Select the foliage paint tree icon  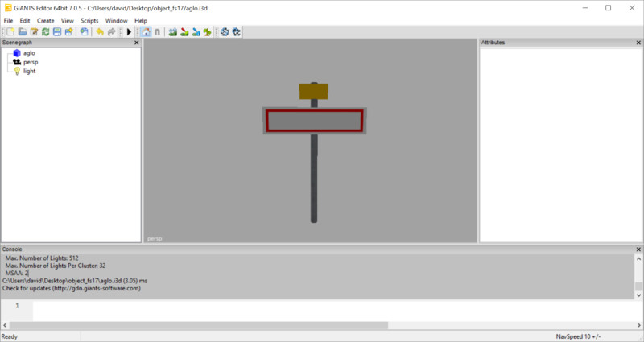point(208,31)
